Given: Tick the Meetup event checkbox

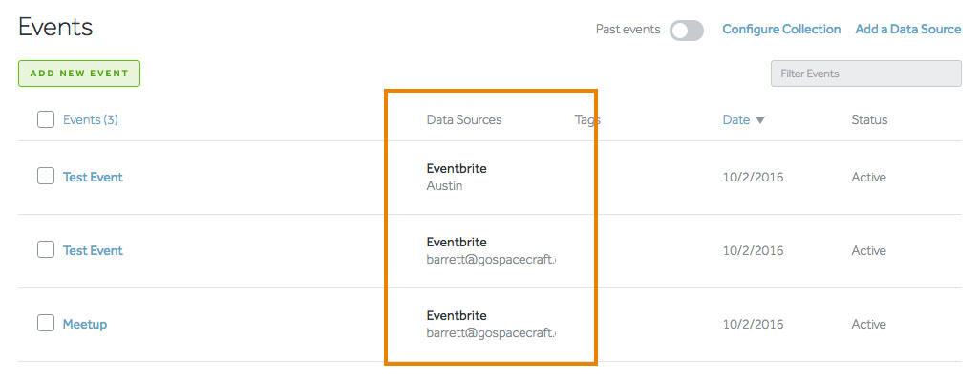Looking at the screenshot, I should [x=46, y=324].
